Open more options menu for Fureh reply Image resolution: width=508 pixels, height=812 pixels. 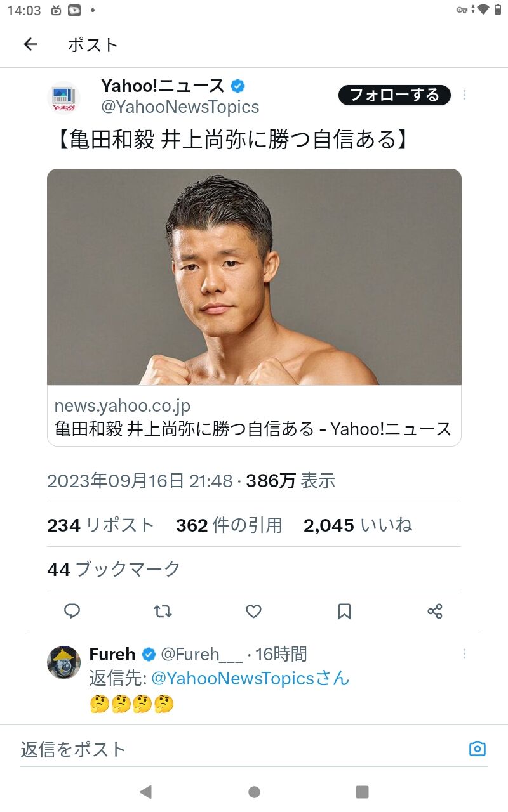point(464,653)
